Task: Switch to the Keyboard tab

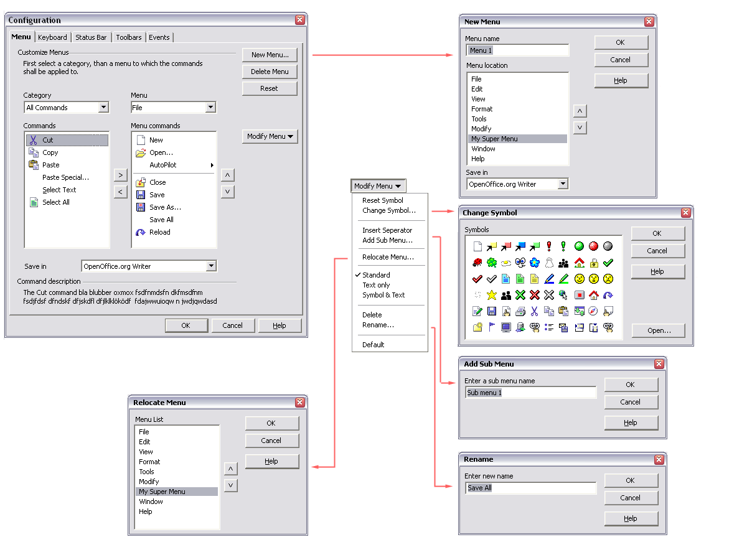Action: [x=53, y=37]
